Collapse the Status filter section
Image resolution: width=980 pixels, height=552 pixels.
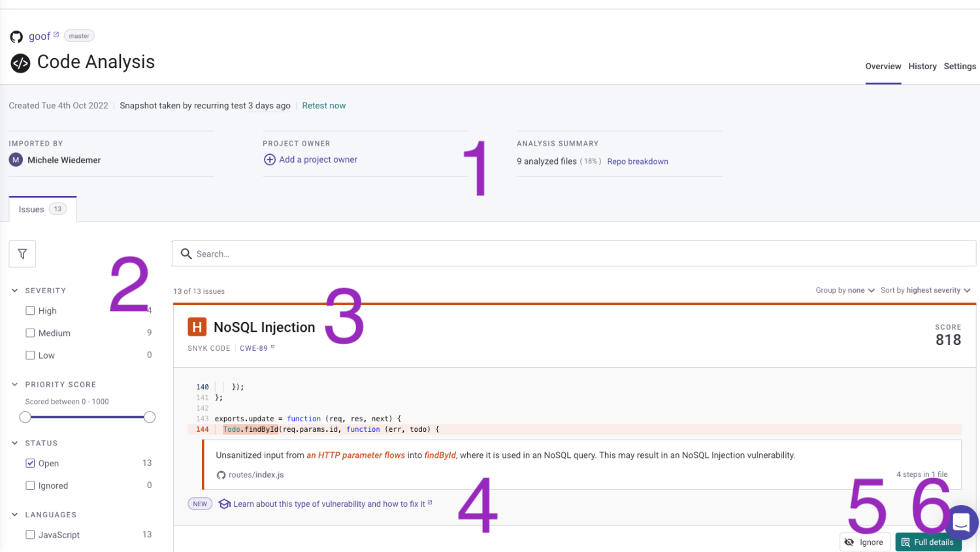click(15, 443)
